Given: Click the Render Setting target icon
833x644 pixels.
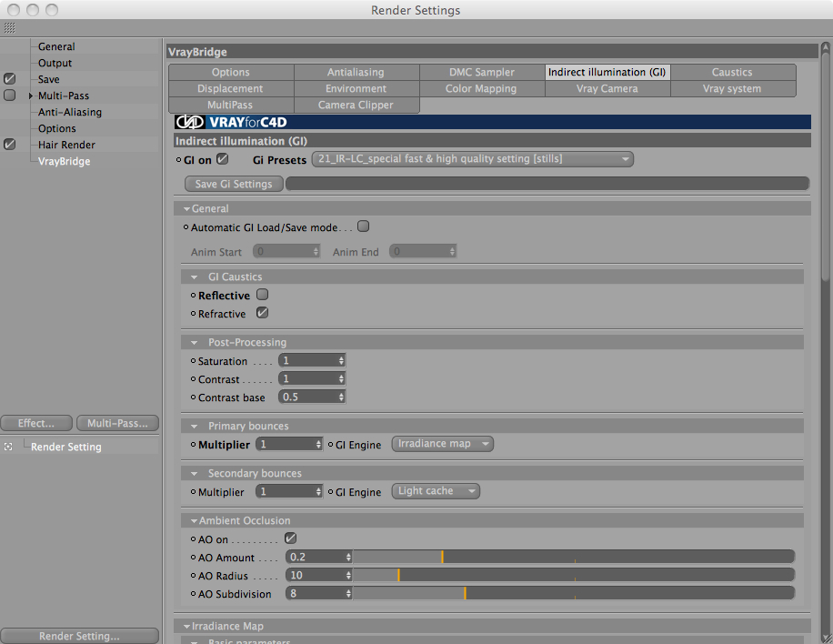Looking at the screenshot, I should coord(8,447).
